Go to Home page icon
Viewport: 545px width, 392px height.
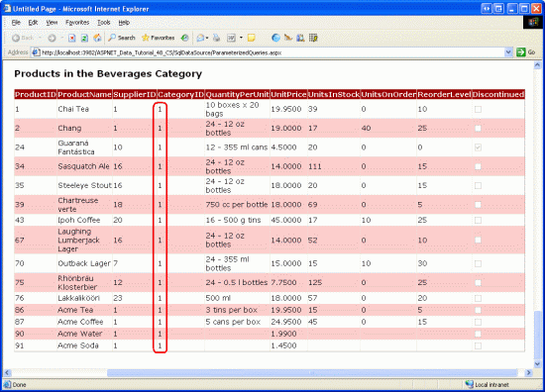(x=98, y=38)
